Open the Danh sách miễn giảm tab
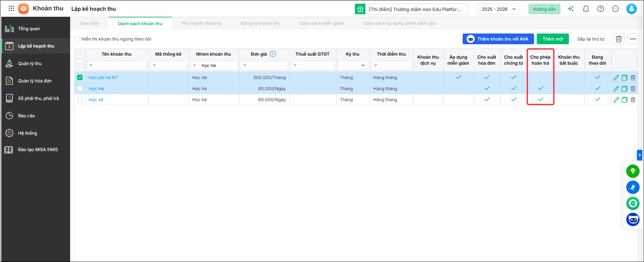 tap(321, 23)
